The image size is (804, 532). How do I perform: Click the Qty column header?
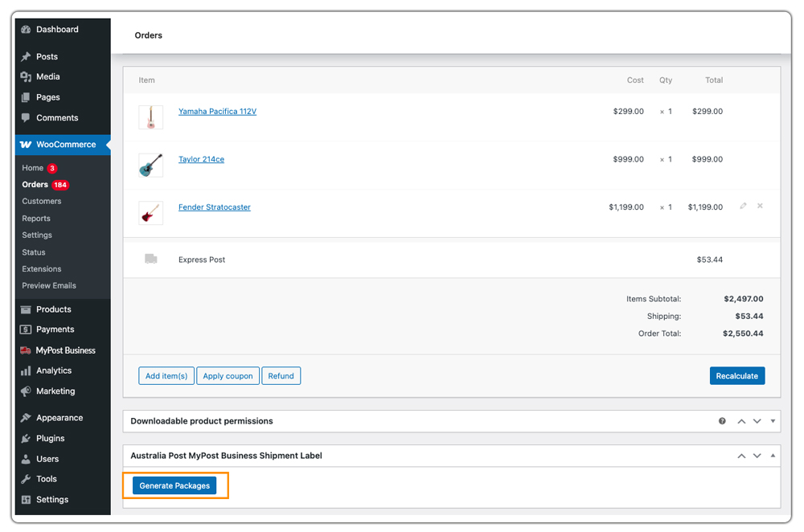(666, 80)
